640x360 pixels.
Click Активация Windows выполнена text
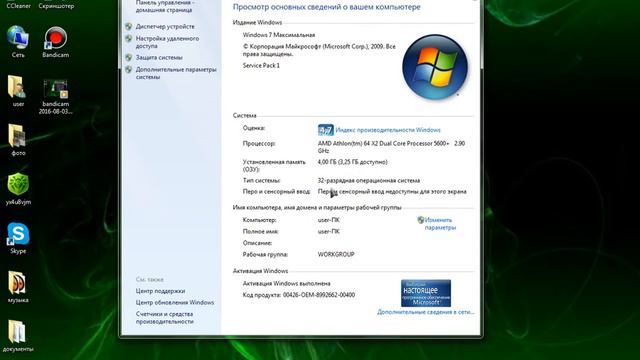[x=287, y=283]
